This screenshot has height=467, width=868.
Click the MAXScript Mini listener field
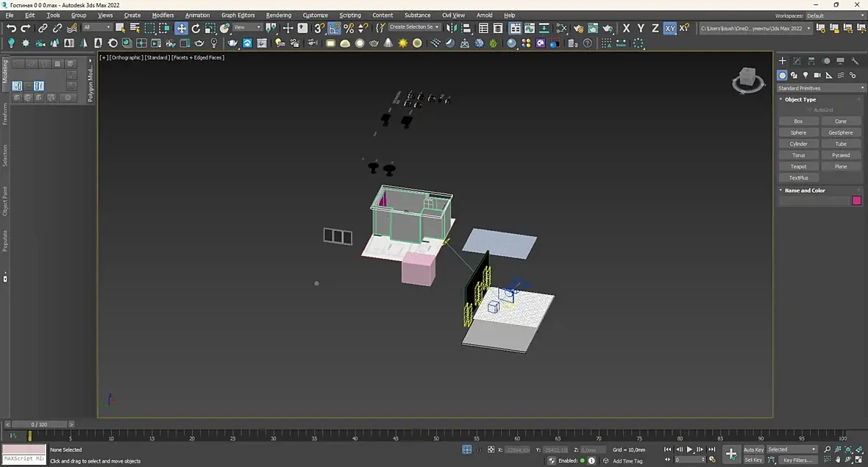[x=23, y=458]
